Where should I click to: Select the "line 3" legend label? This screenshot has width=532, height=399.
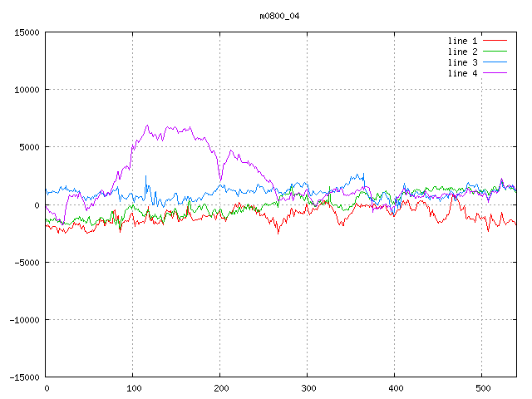coord(463,62)
